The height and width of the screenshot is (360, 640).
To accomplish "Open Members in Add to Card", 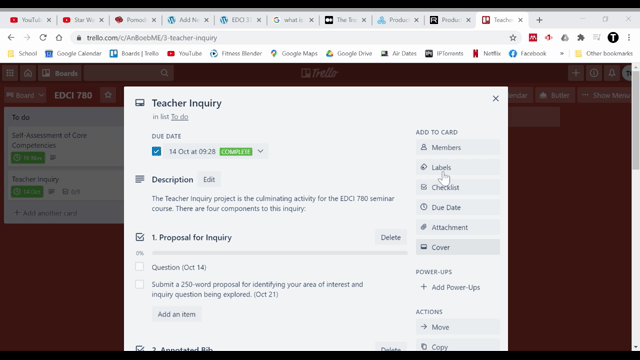I will click(458, 147).
